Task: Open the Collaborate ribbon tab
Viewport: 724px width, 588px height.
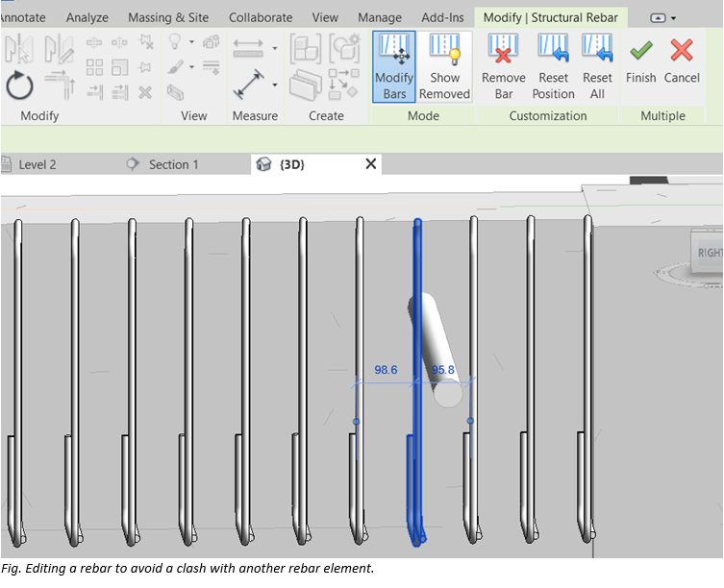Action: (x=261, y=17)
